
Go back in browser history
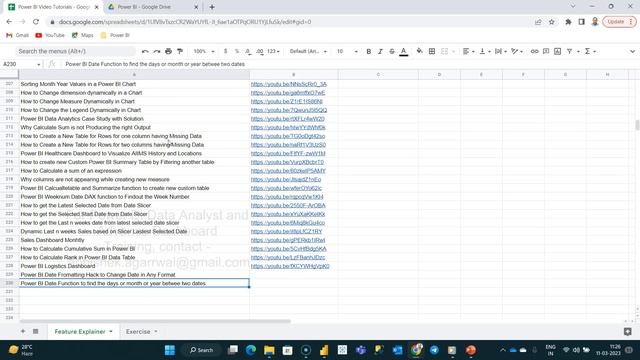[9, 22]
